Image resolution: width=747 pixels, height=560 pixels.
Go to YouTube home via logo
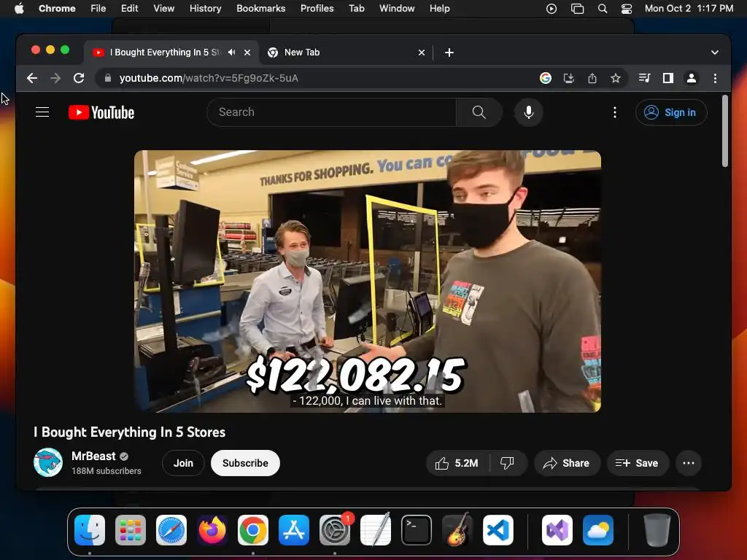(101, 112)
